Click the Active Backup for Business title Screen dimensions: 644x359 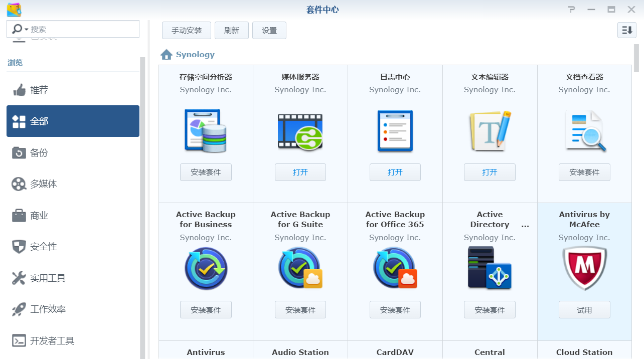[x=206, y=220]
